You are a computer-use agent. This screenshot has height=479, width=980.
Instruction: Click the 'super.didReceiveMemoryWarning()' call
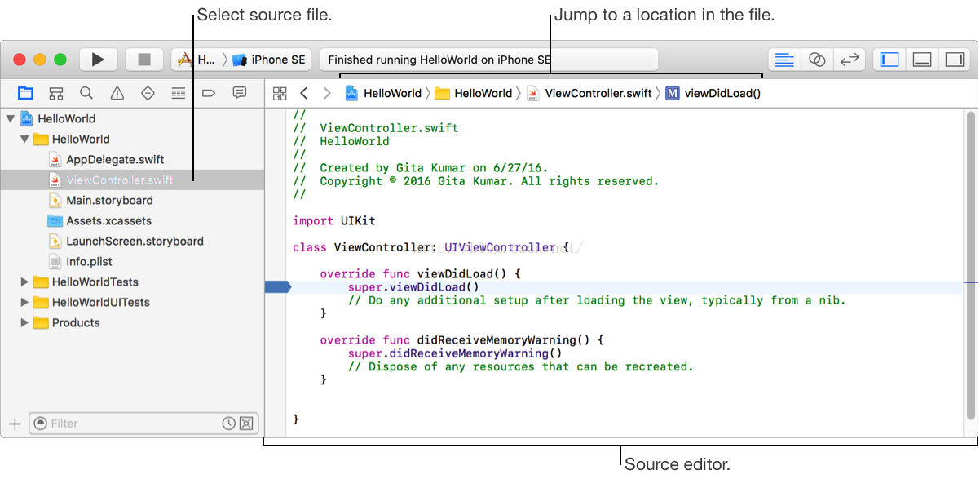[455, 353]
